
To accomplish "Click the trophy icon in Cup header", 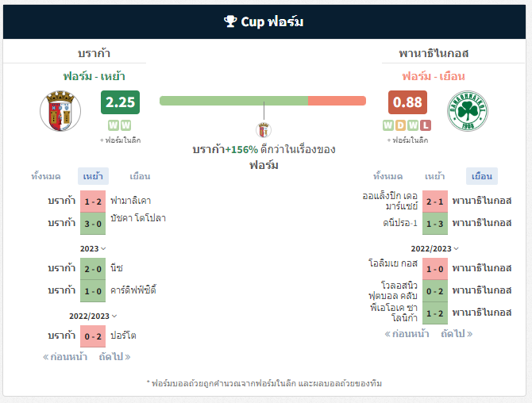I will coord(230,21).
